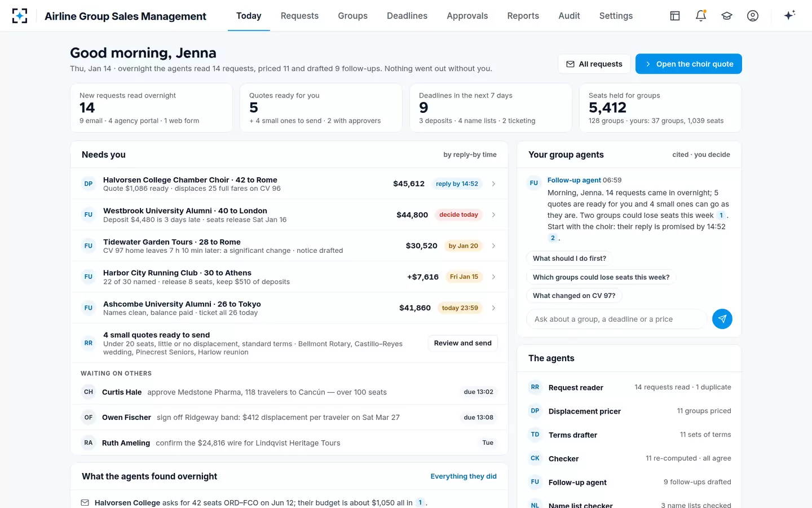The image size is (812, 508).
Task: Click the RR badge beside small quotes
Action: coord(89,343)
